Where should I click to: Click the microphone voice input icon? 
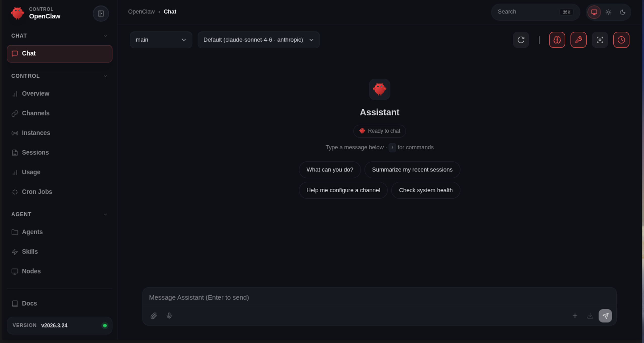point(169,316)
